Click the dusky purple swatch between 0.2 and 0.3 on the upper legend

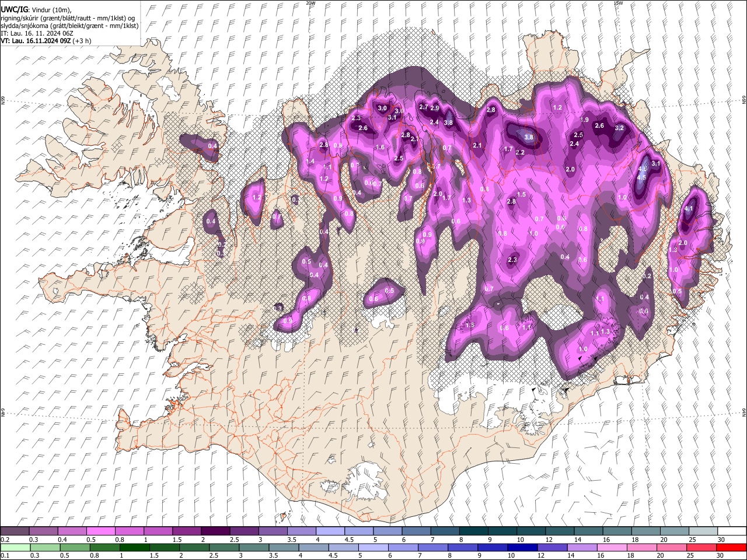pos(15,531)
